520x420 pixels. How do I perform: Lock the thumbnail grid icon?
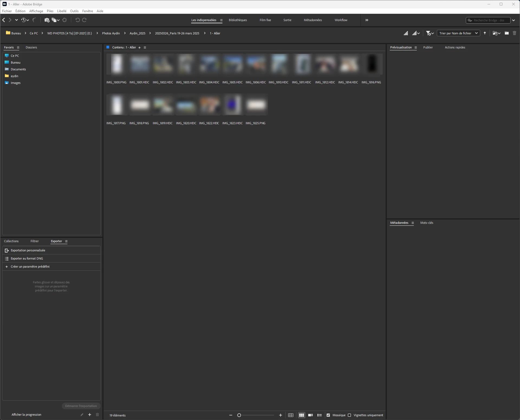coord(291,415)
